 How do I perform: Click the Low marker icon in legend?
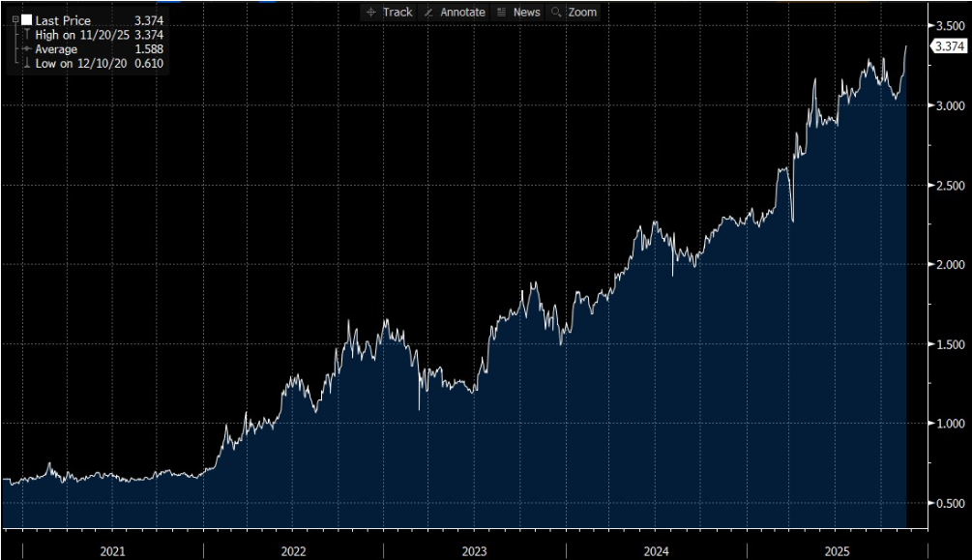point(25,64)
